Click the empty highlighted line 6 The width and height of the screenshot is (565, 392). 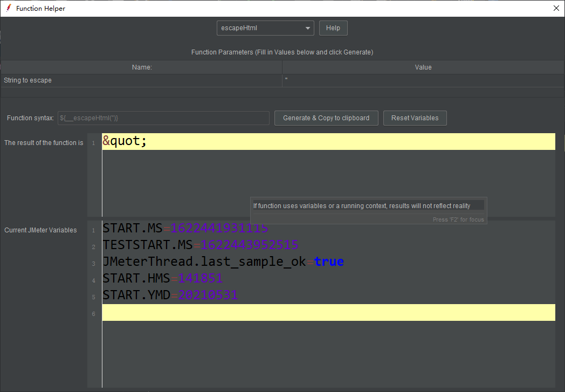(x=328, y=312)
